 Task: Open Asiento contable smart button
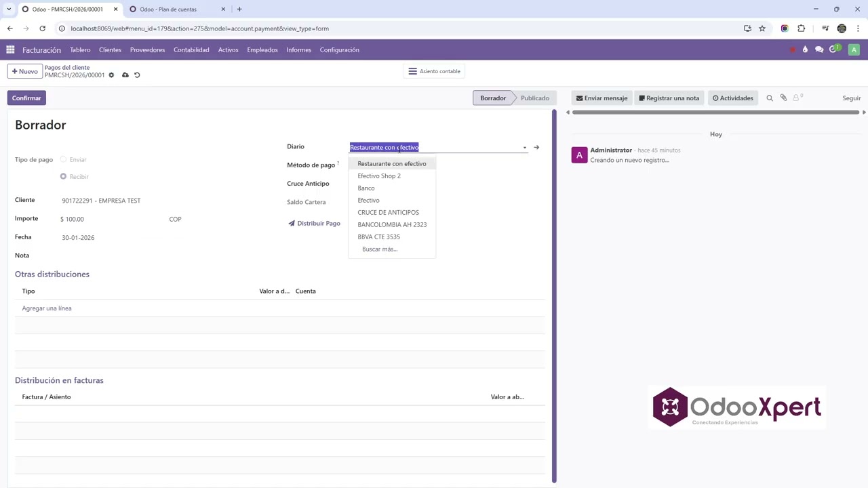(x=435, y=71)
